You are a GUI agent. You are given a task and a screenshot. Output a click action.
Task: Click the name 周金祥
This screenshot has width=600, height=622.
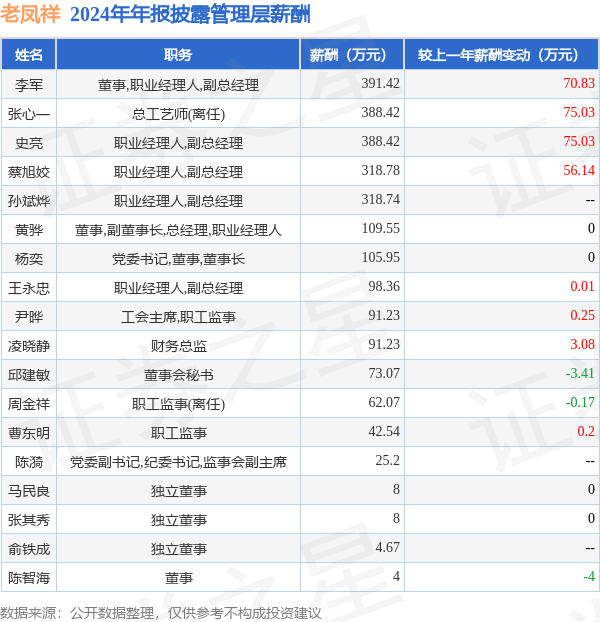(29, 403)
